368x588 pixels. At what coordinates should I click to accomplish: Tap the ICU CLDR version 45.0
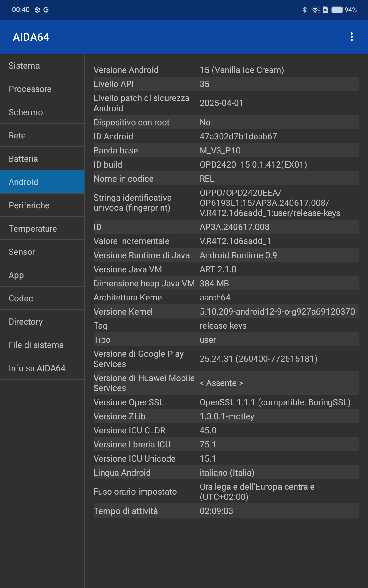tap(208, 430)
